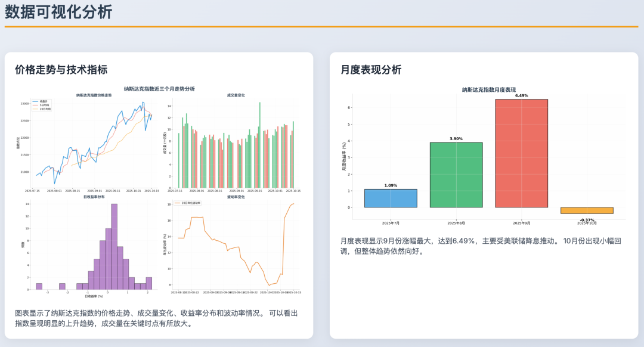Click the green August 3.90% bar
This screenshot has height=347, width=644.
[456, 175]
